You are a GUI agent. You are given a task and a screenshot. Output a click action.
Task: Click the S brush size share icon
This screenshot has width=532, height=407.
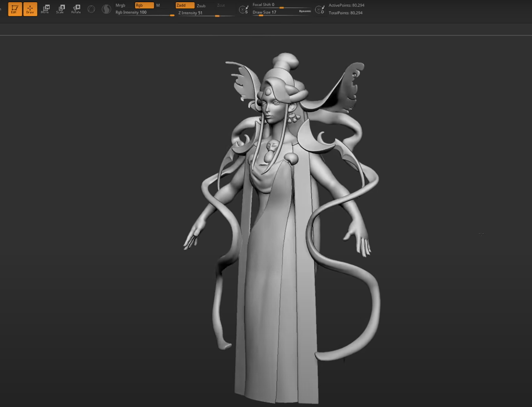243,10
